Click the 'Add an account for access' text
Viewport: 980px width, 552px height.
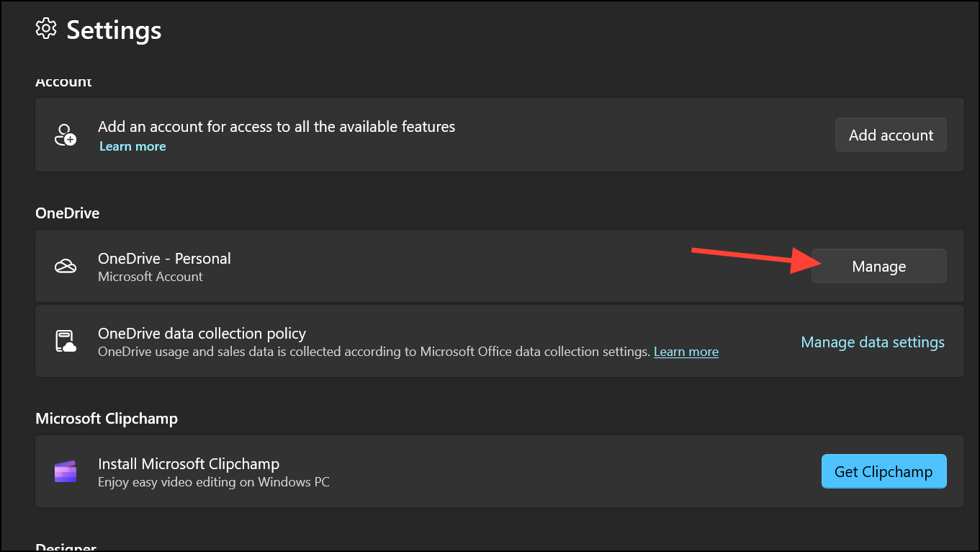(277, 127)
